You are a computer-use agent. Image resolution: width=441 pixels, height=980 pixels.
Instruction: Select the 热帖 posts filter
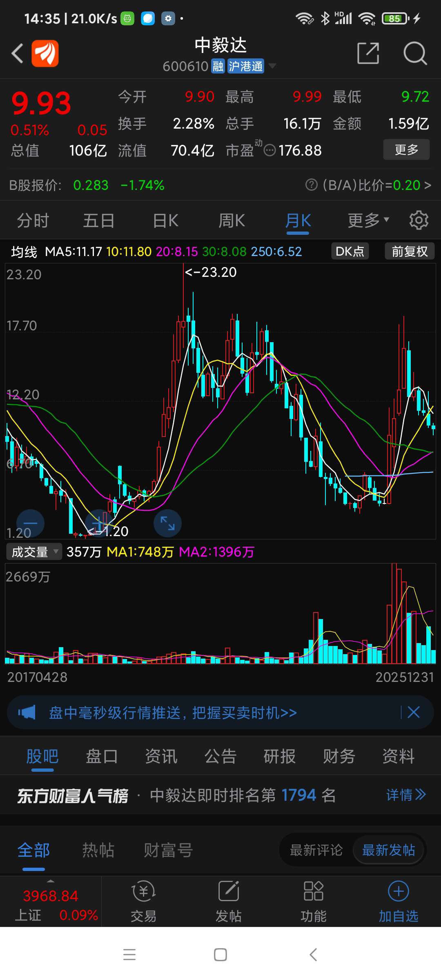click(x=98, y=851)
